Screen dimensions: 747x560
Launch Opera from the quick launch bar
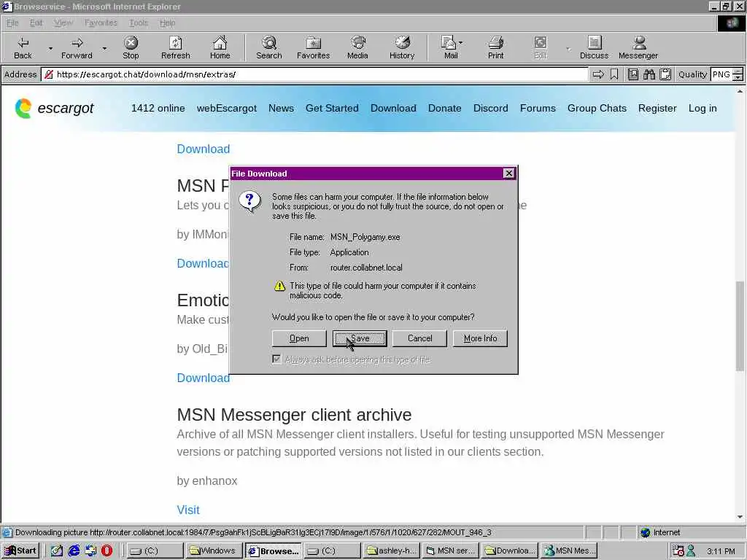click(x=107, y=551)
